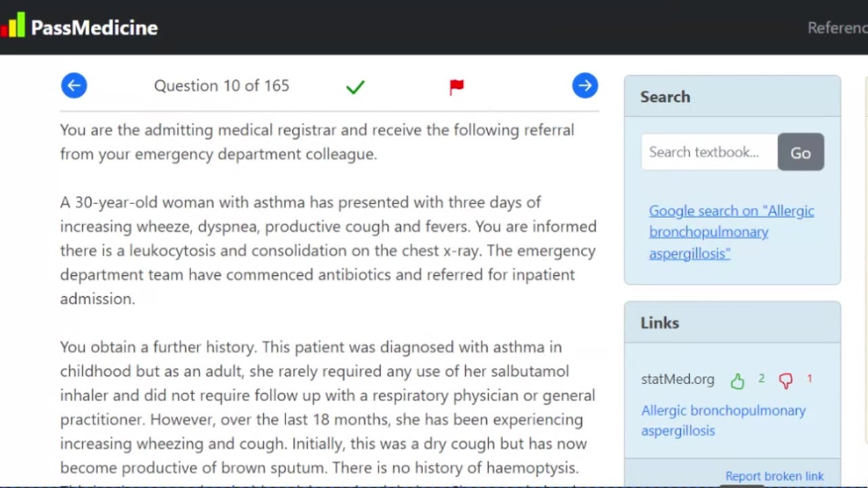Click the PassMedicine logo
The height and width of the screenshot is (488, 868).
(x=79, y=27)
